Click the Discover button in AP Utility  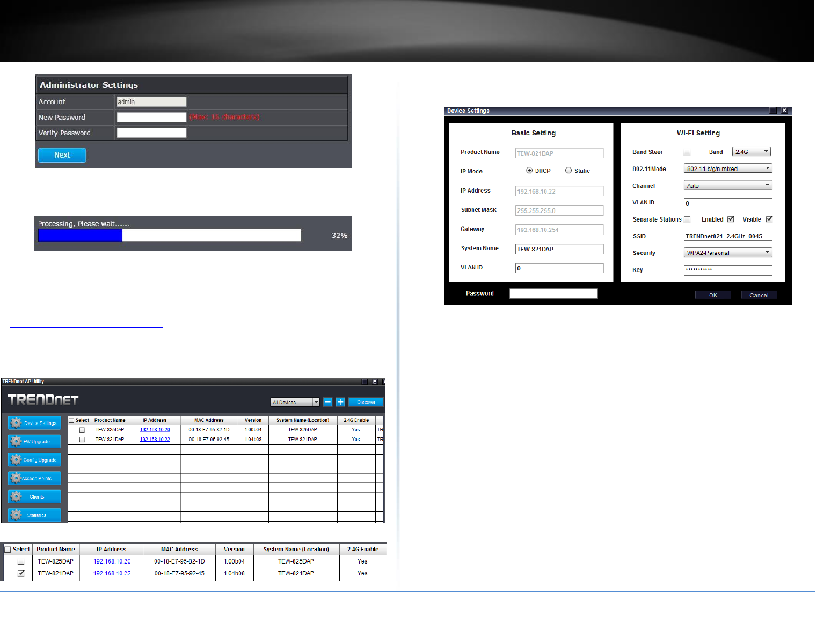tap(366, 402)
